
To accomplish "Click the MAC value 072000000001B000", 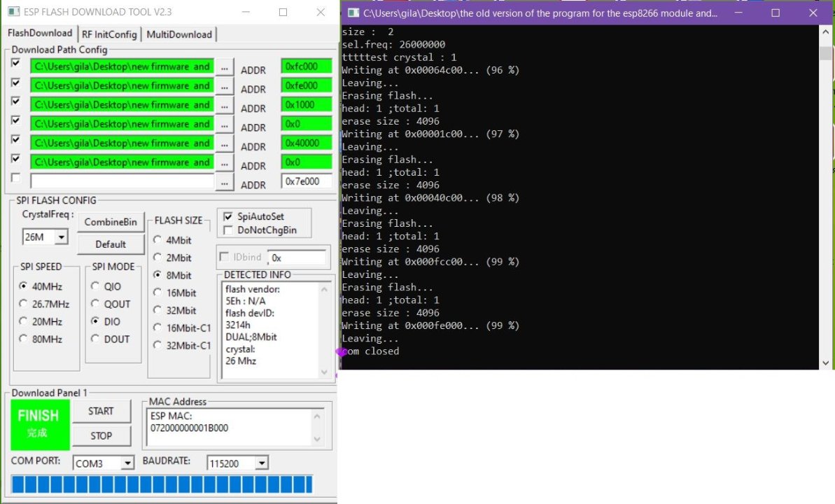I will tap(189, 428).
